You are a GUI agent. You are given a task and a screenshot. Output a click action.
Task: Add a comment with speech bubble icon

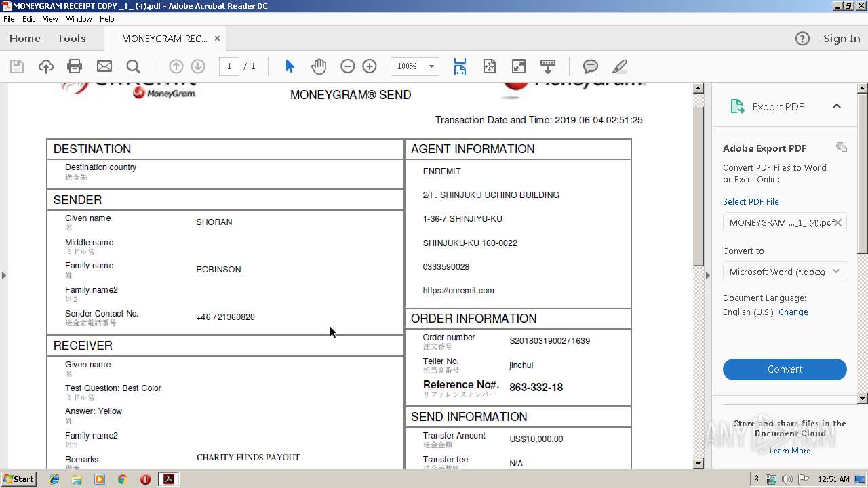pos(591,66)
